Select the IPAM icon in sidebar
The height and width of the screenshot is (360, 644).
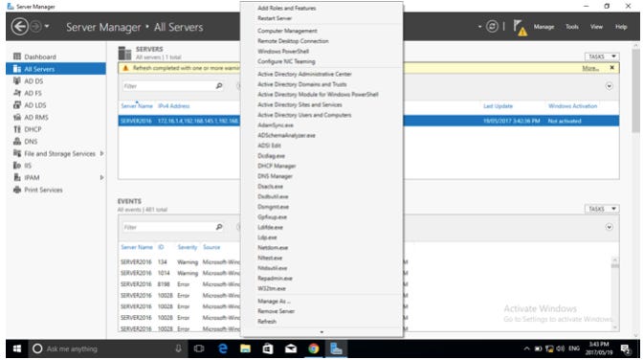pos(17,177)
